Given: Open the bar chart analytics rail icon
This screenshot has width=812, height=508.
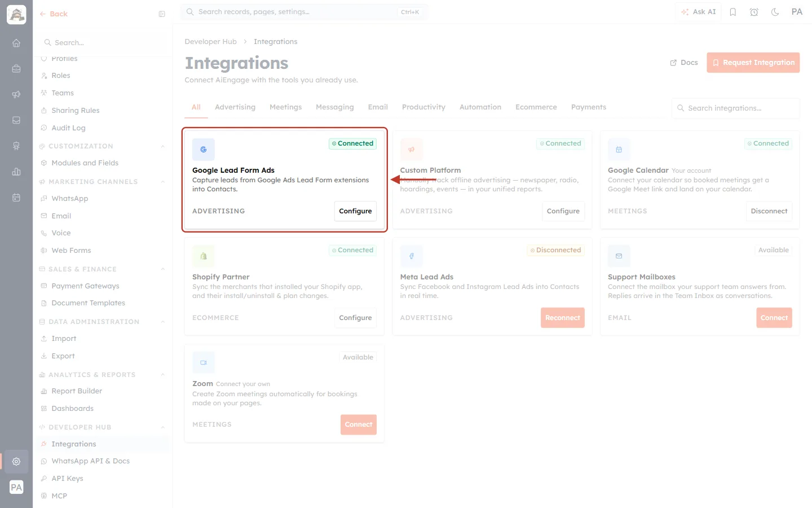Looking at the screenshot, I should (x=16, y=172).
